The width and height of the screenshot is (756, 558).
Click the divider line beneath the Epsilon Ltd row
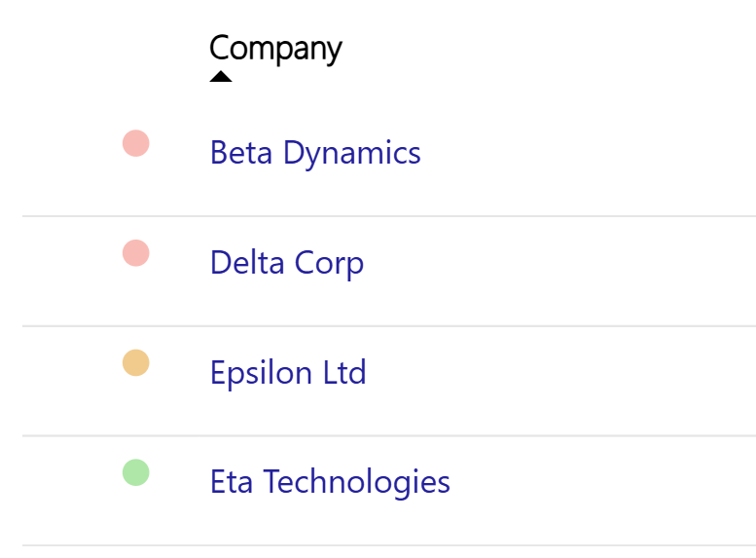click(x=389, y=435)
